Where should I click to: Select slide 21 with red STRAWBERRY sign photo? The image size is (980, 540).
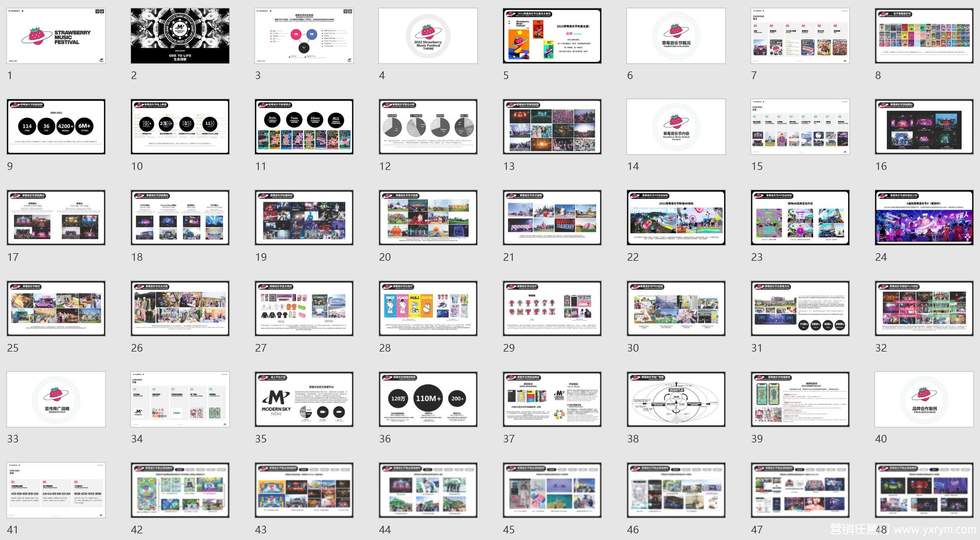click(552, 218)
